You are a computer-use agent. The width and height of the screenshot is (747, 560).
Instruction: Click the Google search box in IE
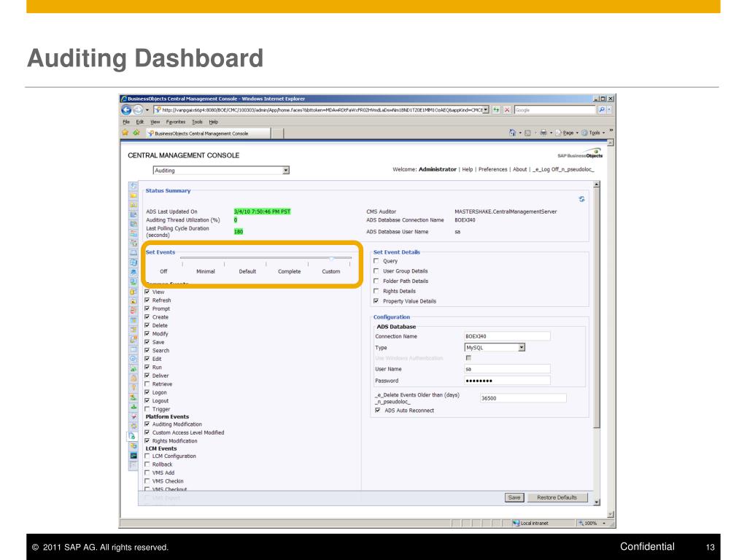[x=555, y=109]
